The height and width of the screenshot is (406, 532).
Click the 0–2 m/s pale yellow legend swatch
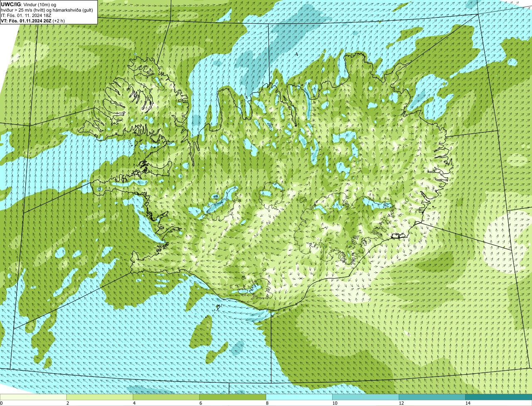pos(33,397)
